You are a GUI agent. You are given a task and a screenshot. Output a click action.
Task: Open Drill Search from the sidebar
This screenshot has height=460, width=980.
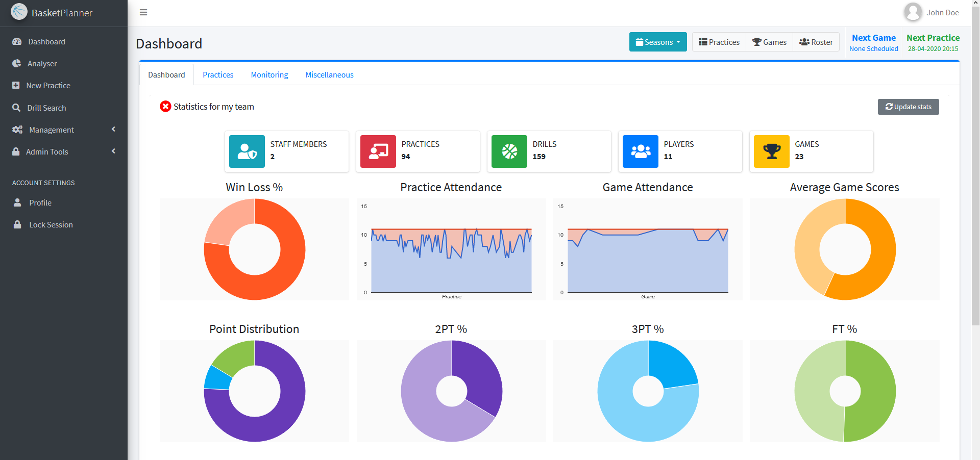click(63, 108)
